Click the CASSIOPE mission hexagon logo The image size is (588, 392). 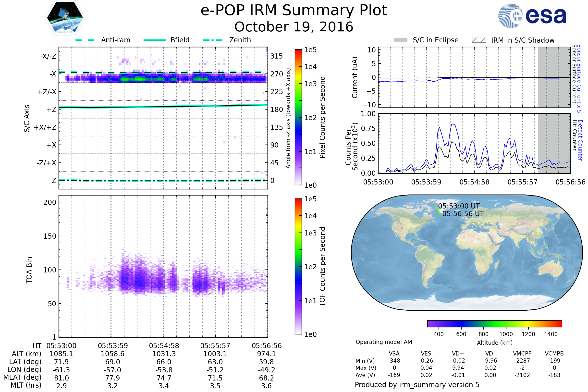(x=65, y=18)
